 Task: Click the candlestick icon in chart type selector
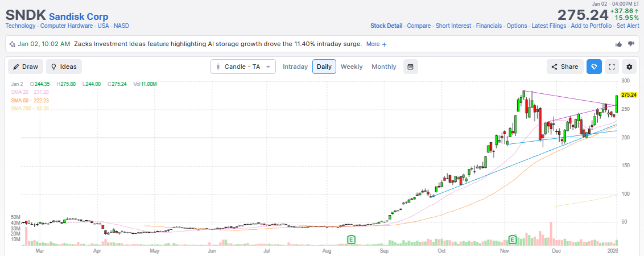[218, 67]
